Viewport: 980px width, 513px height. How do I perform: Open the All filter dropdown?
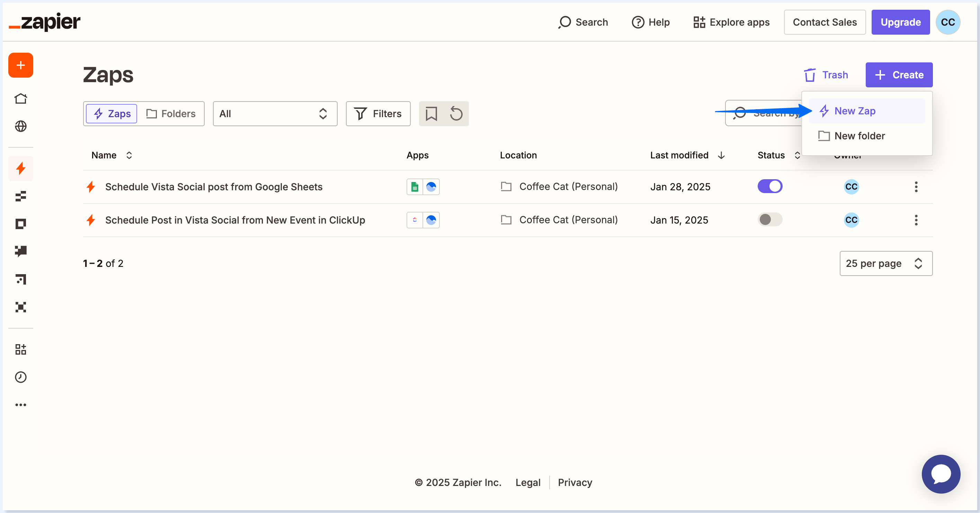click(x=275, y=113)
